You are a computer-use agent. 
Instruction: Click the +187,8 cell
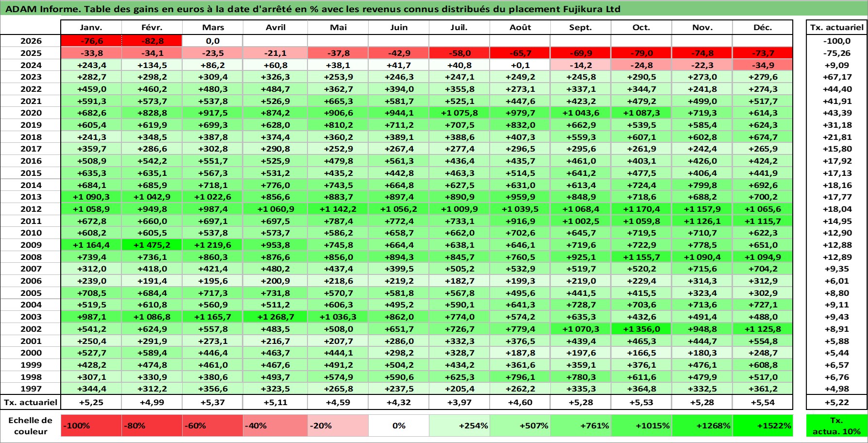520,353
